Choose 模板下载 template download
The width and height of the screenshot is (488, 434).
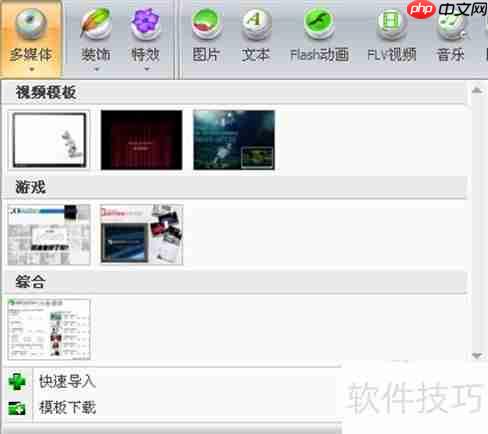click(x=68, y=407)
